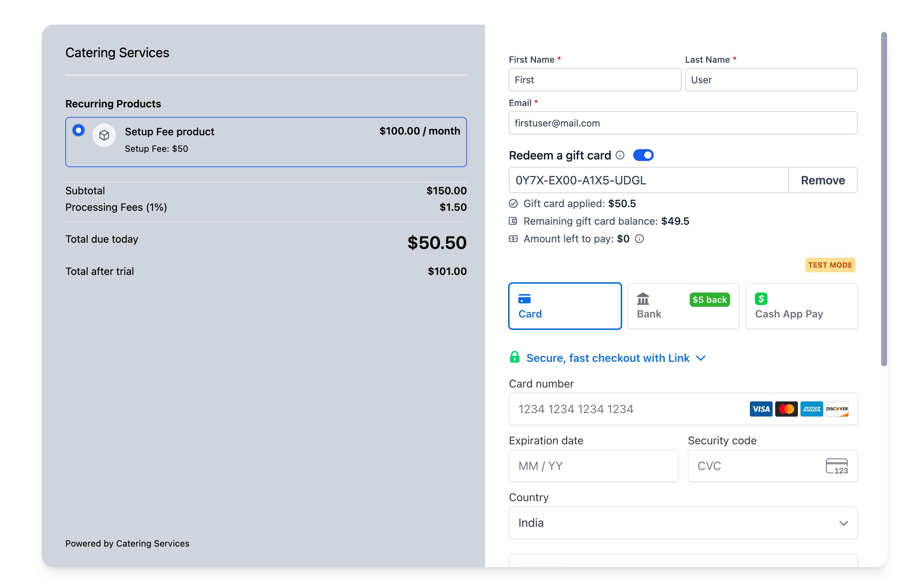Image resolution: width=912 pixels, height=588 pixels.
Task: Click the Mastercard logo in card number field
Action: click(786, 409)
